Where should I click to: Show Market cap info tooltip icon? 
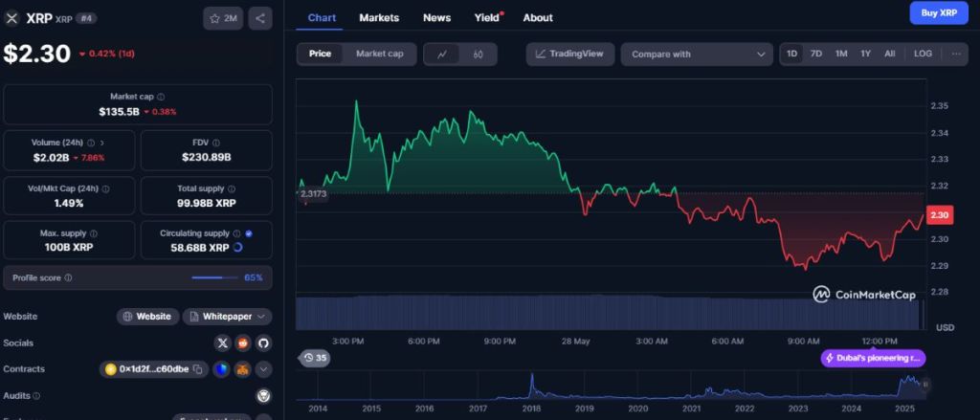click(161, 97)
